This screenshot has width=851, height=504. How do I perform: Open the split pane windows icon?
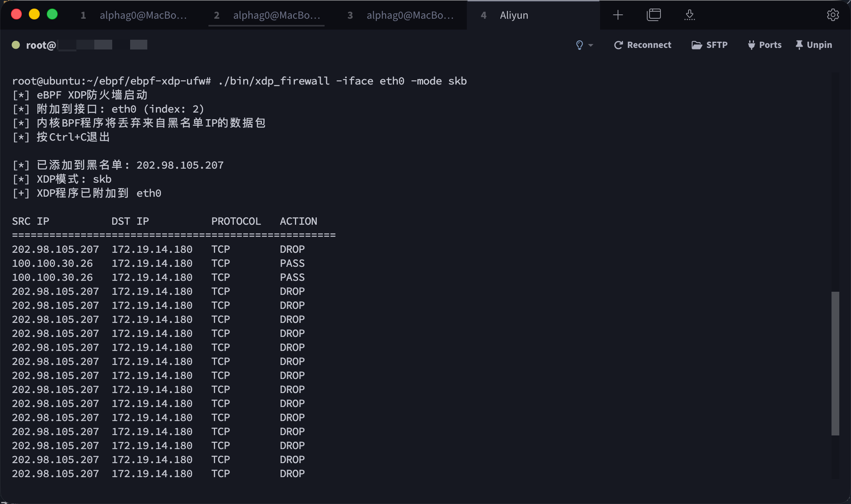click(653, 15)
